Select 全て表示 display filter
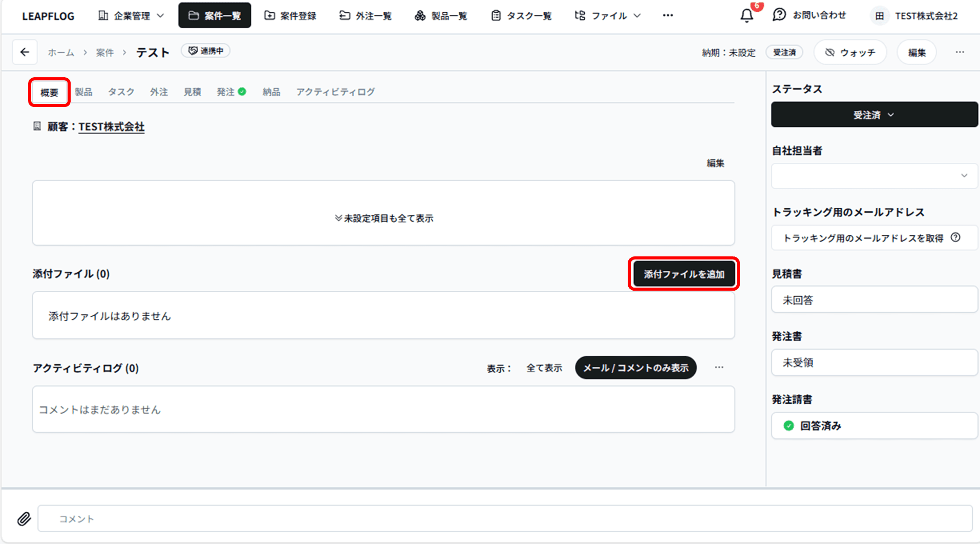The image size is (980, 544). (x=544, y=368)
